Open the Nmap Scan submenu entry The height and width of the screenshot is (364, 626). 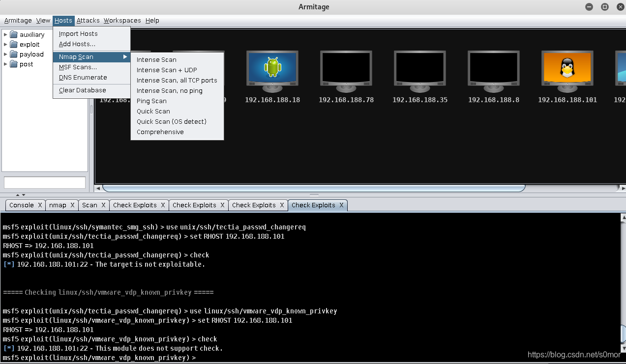pos(91,57)
